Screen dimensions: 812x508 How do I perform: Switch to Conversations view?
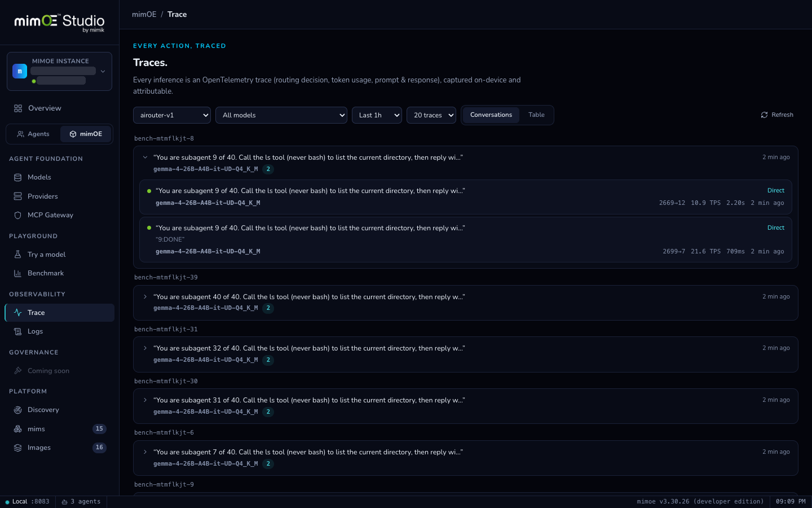point(491,115)
